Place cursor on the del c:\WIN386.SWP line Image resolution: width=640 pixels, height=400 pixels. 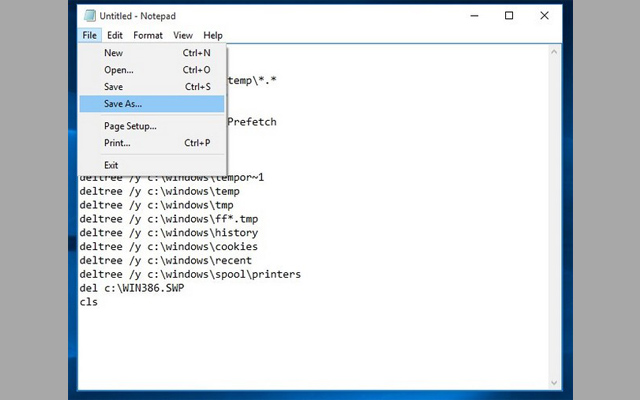coord(131,288)
